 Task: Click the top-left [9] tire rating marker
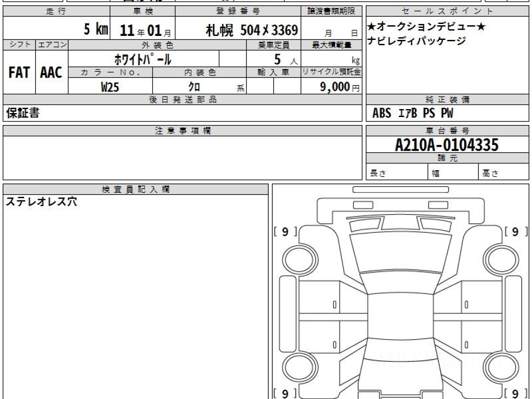285,231
